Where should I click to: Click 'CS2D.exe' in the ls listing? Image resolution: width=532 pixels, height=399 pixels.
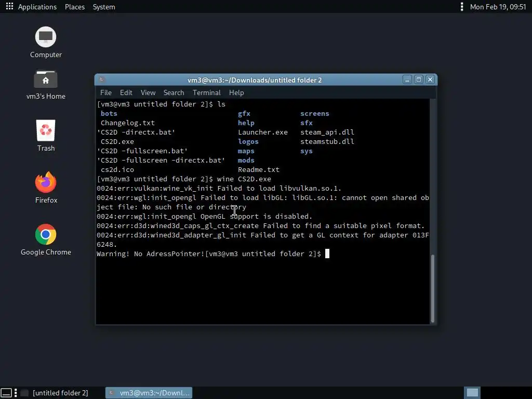coord(117,141)
